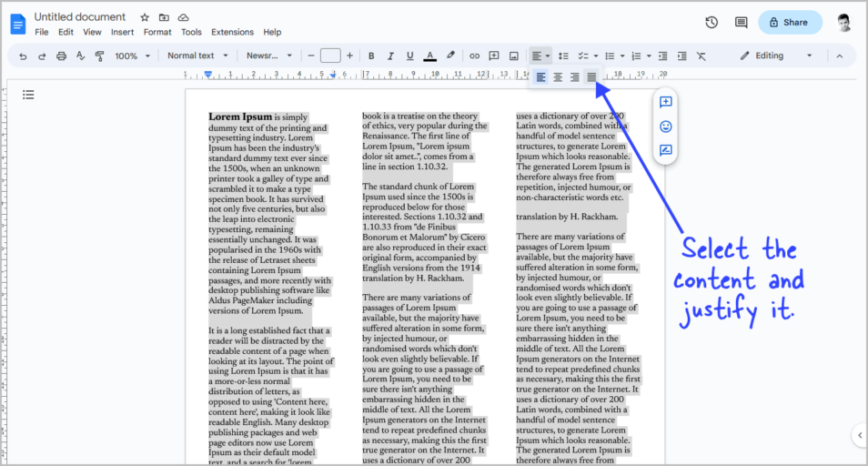868x466 pixels.
Task: Add a comment from toolbar
Action: coord(494,56)
